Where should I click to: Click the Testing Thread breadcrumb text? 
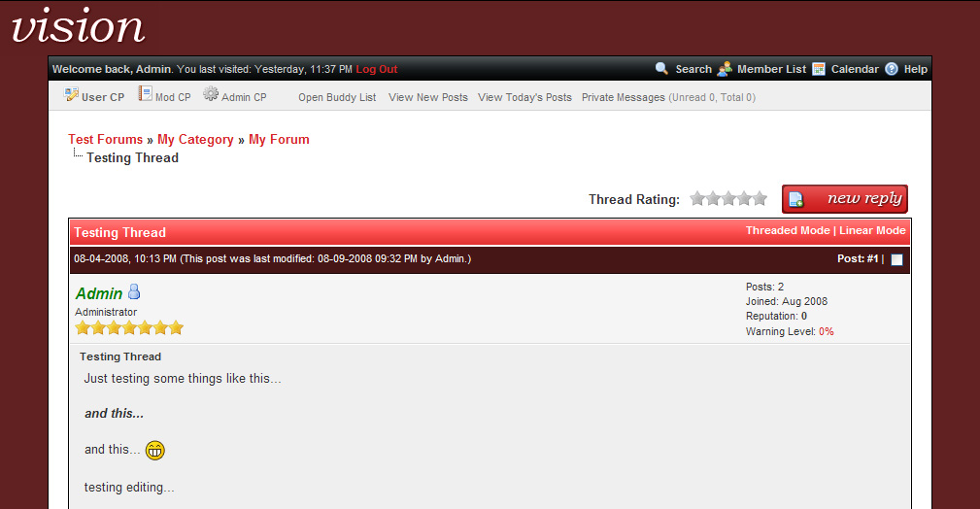(x=132, y=158)
